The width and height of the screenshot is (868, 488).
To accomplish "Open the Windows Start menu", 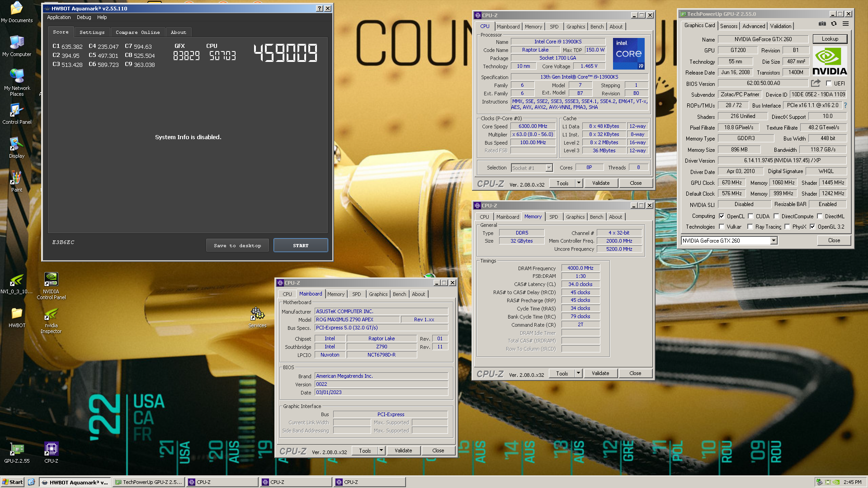I will pyautogui.click(x=12, y=482).
